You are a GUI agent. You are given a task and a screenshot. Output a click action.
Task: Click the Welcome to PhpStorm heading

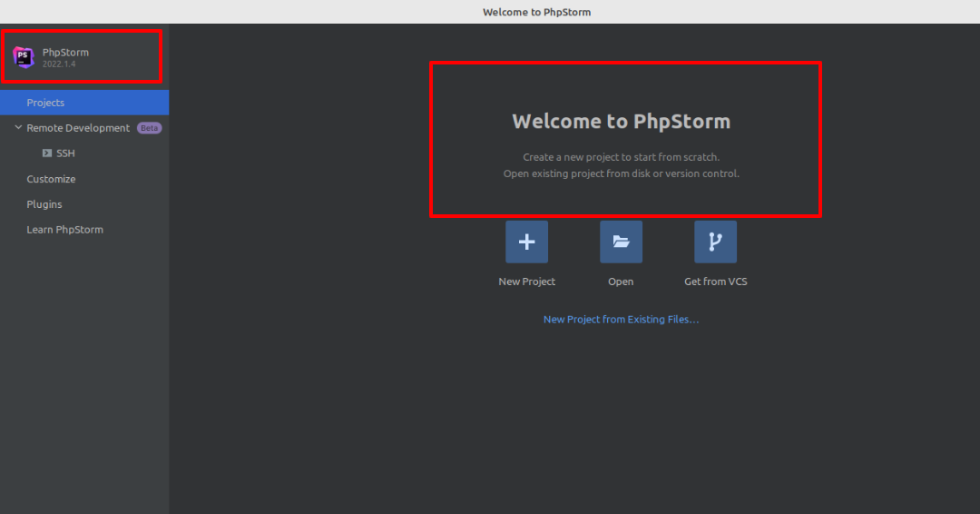[x=621, y=122]
